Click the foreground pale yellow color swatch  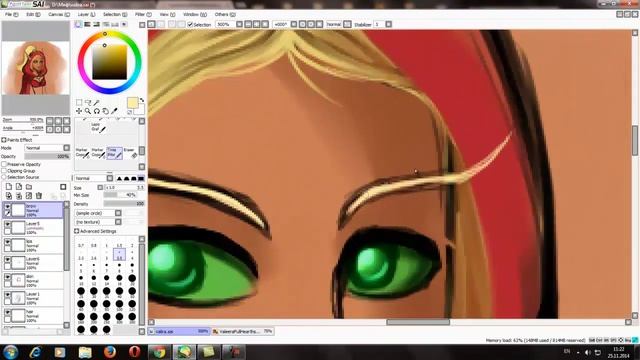coord(132,103)
